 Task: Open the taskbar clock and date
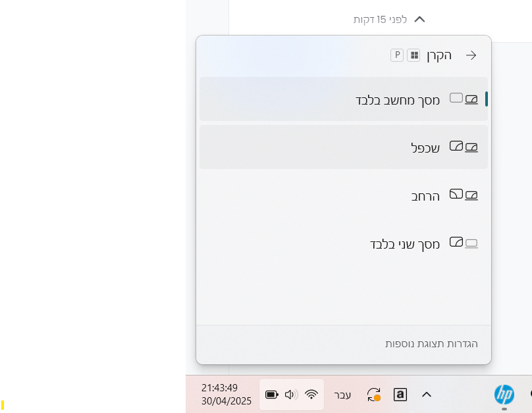click(226, 395)
